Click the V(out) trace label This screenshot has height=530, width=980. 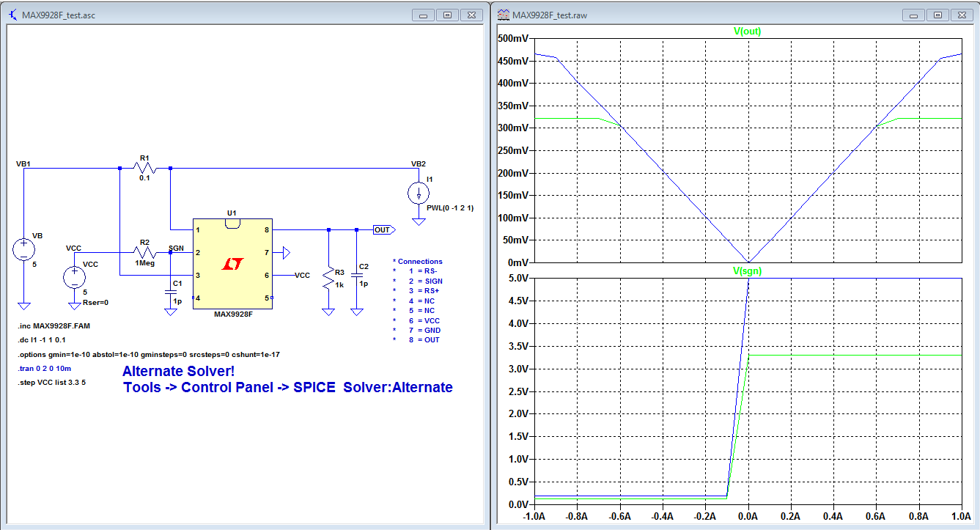[x=748, y=31]
